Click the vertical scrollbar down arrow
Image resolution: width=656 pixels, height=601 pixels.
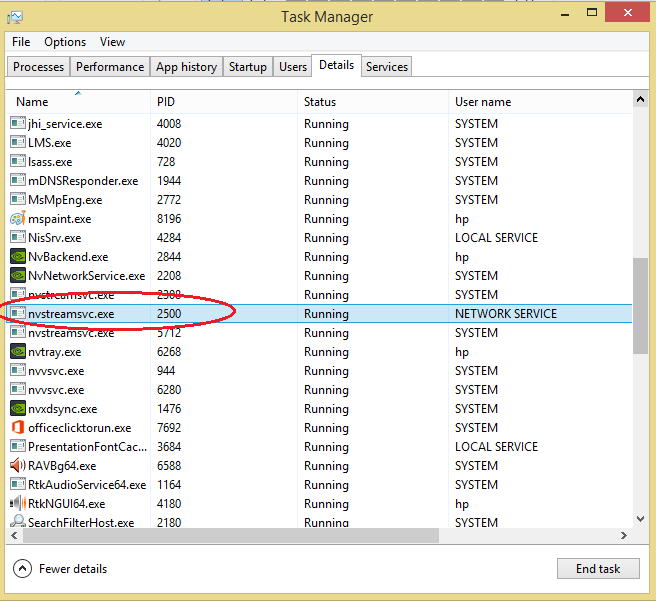[640, 520]
